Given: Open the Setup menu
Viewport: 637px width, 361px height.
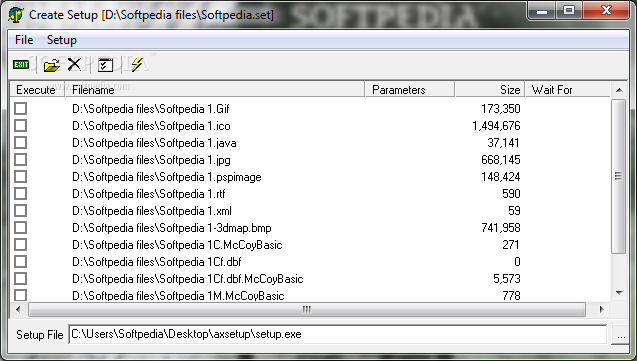Looking at the screenshot, I should click(x=61, y=40).
